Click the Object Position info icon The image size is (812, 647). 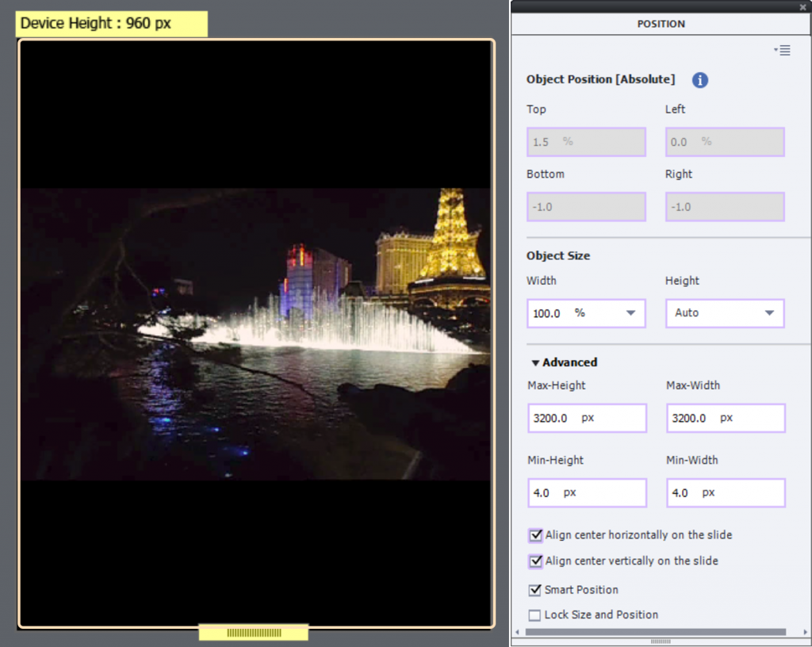coord(700,80)
